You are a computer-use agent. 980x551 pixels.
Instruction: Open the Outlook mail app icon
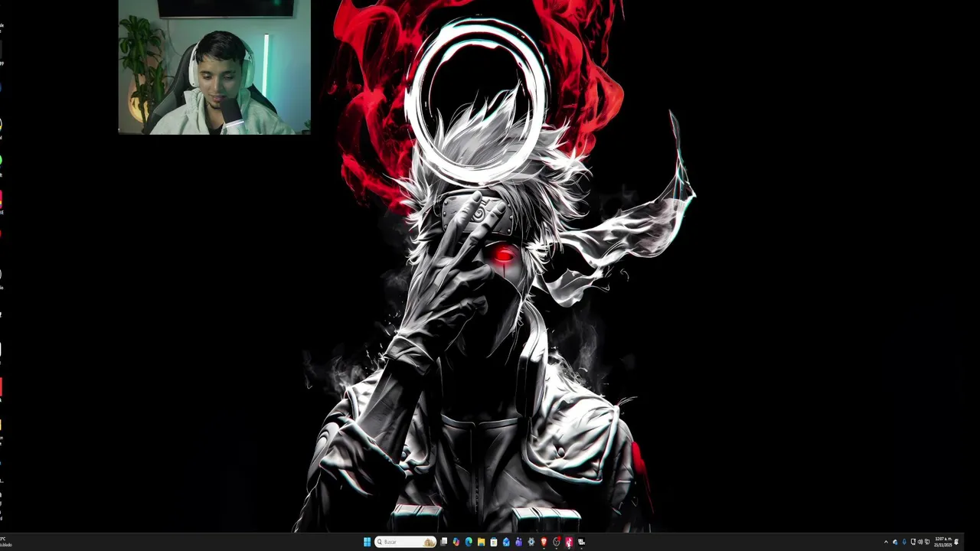tap(506, 542)
